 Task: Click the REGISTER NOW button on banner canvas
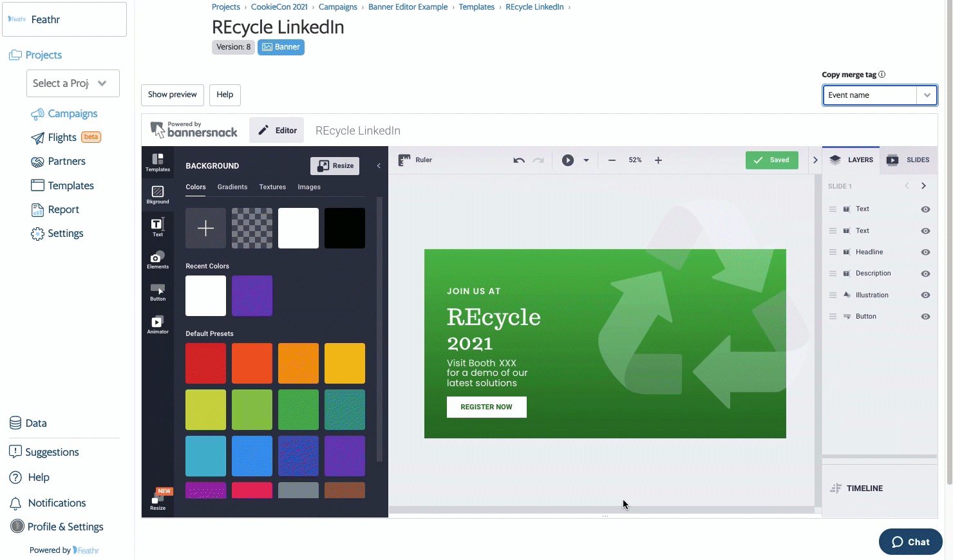click(x=487, y=407)
